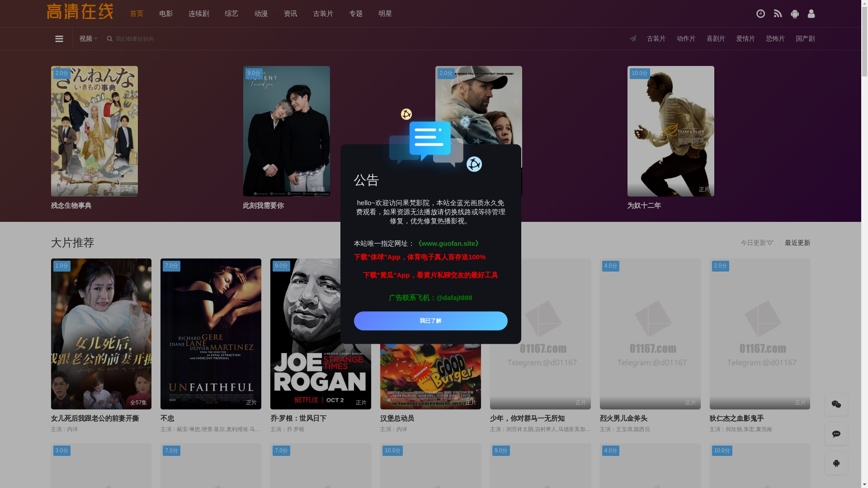The image size is (868, 488).
Task: Open the WeChat floating icon
Action: pyautogui.click(x=836, y=404)
